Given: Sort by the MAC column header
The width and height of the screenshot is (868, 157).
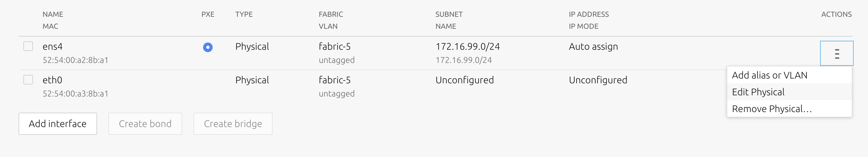Looking at the screenshot, I should [50, 26].
